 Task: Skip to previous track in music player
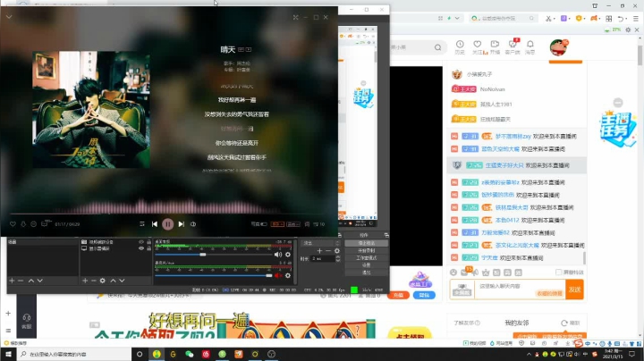point(155,224)
